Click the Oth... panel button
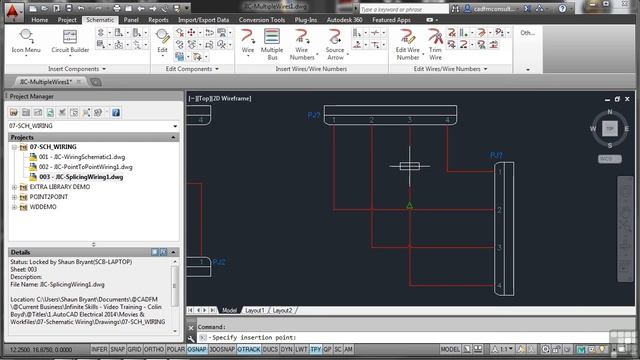640x360 pixels. pyautogui.click(x=527, y=33)
